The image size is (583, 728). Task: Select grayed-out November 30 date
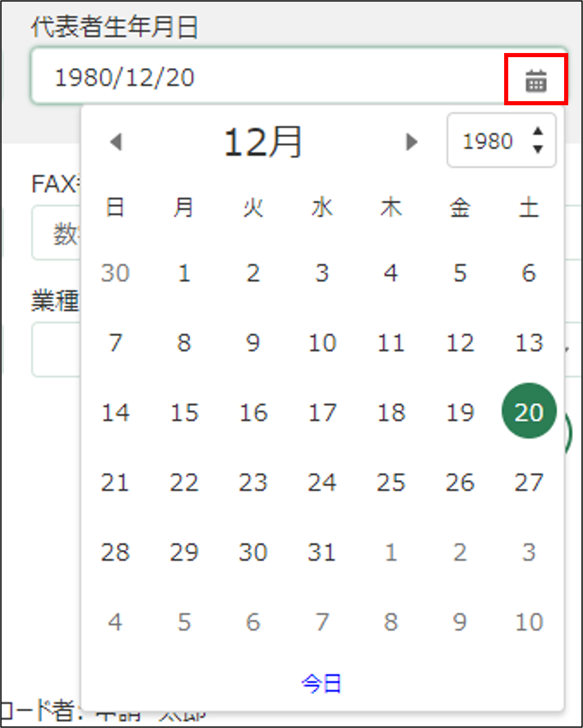point(115,273)
